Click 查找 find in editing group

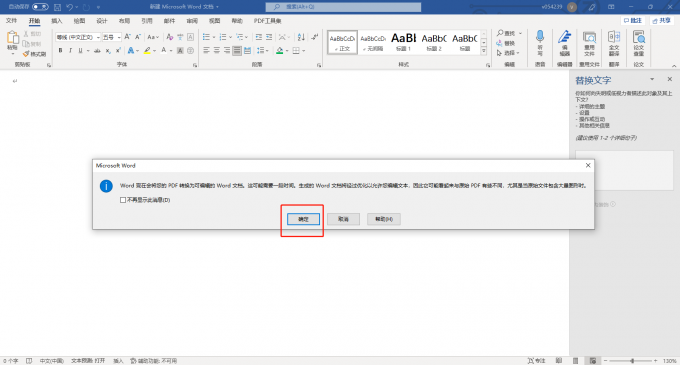(507, 33)
